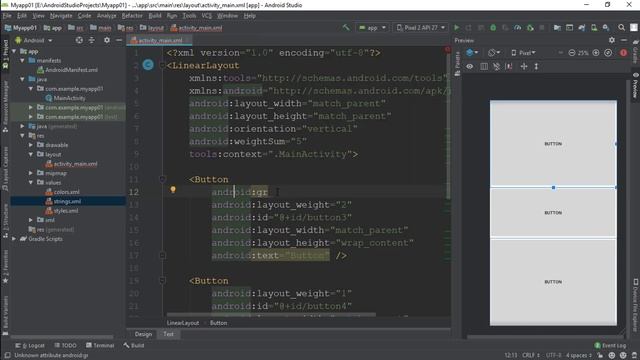The width and height of the screenshot is (640, 360).
Task: Click the vertical arrows icon in preview toolbar
Action: pos(536,66)
